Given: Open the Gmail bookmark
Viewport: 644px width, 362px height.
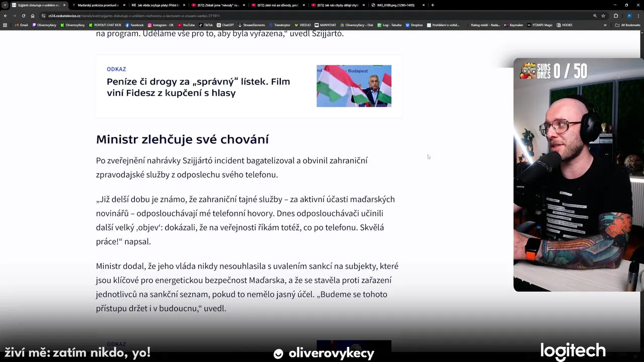Looking at the screenshot, I should point(21,25).
